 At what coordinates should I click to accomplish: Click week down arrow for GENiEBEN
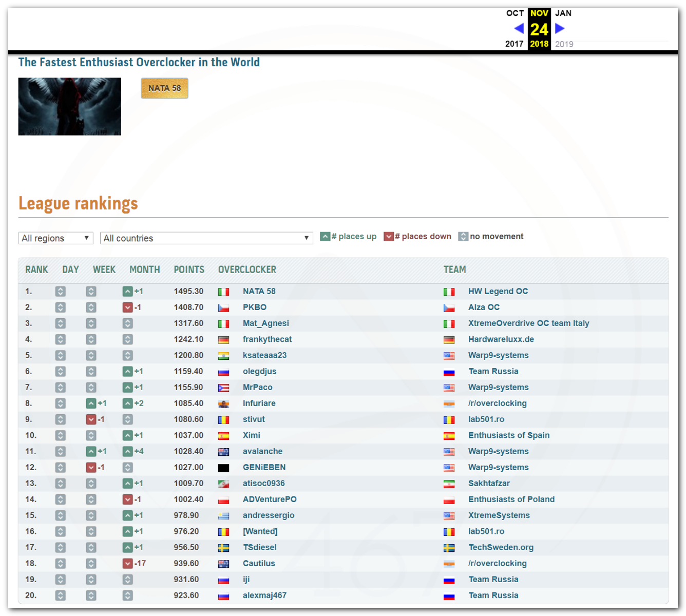pyautogui.click(x=91, y=468)
